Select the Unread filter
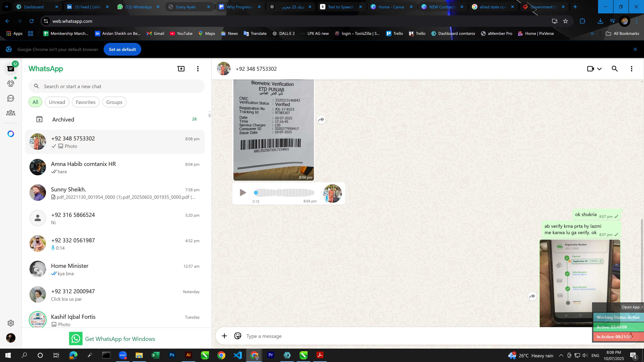Screen dimensions: 644x362 (x=57, y=102)
